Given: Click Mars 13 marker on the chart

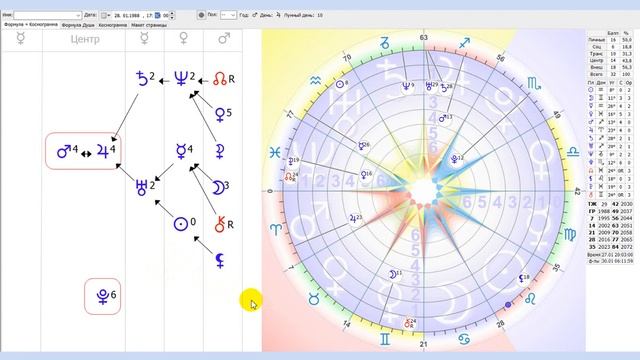Looking at the screenshot, I should 445,119.
